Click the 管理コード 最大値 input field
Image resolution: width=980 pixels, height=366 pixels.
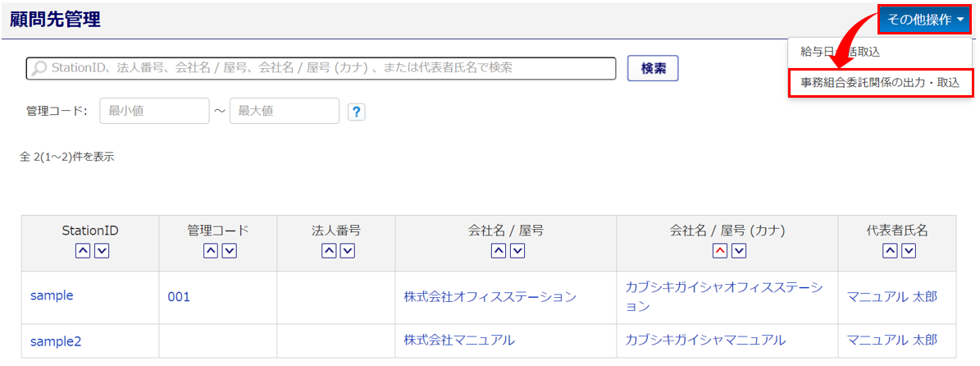click(284, 111)
